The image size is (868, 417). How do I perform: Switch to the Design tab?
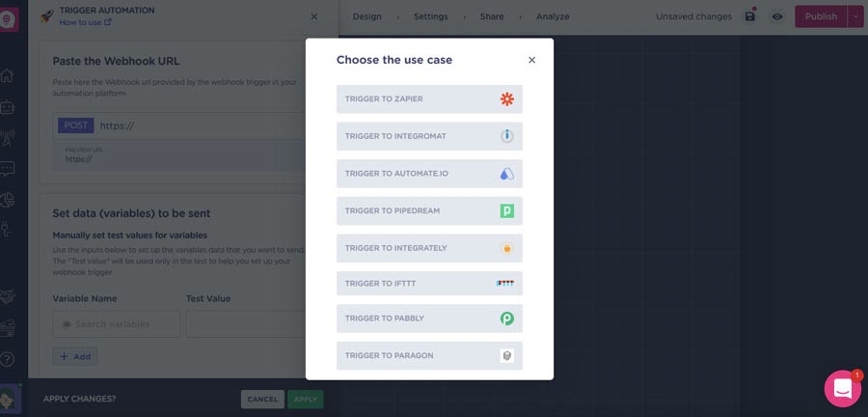click(367, 16)
